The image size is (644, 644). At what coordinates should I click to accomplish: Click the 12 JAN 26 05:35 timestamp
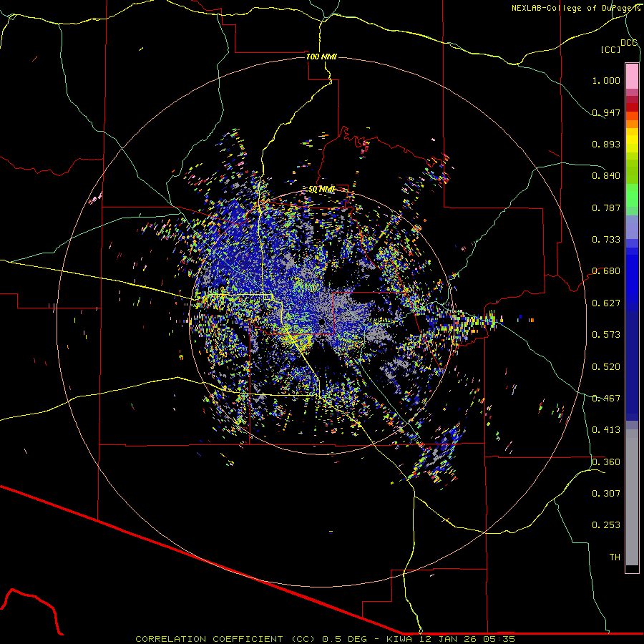pyautogui.click(x=466, y=639)
